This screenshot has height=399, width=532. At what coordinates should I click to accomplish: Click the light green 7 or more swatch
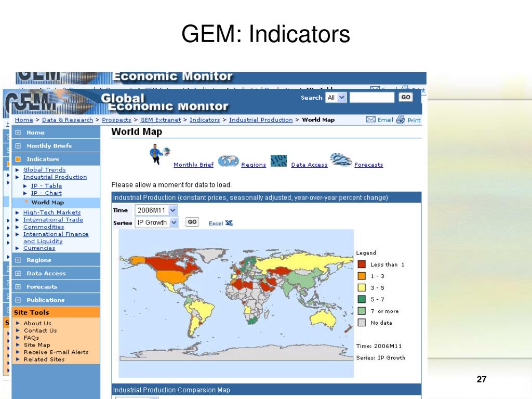(362, 311)
